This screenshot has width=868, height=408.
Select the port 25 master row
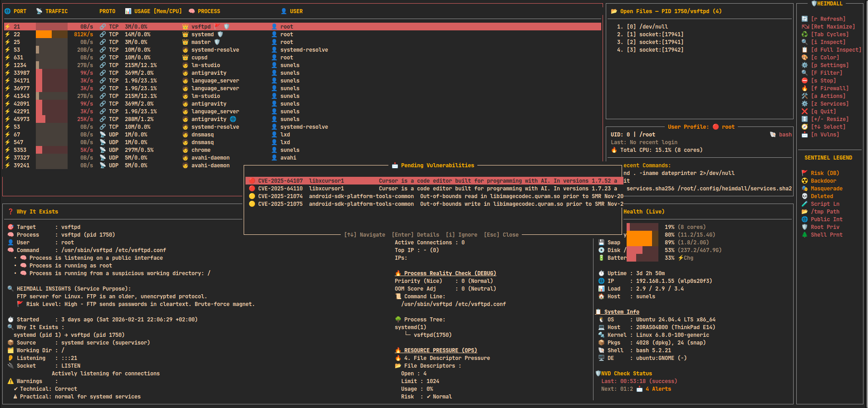tap(303, 42)
